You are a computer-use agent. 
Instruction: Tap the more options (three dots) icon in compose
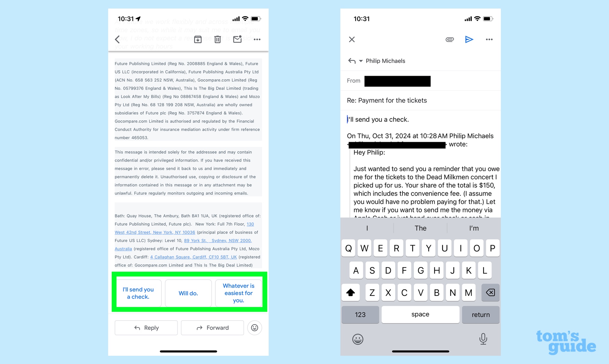click(x=489, y=39)
